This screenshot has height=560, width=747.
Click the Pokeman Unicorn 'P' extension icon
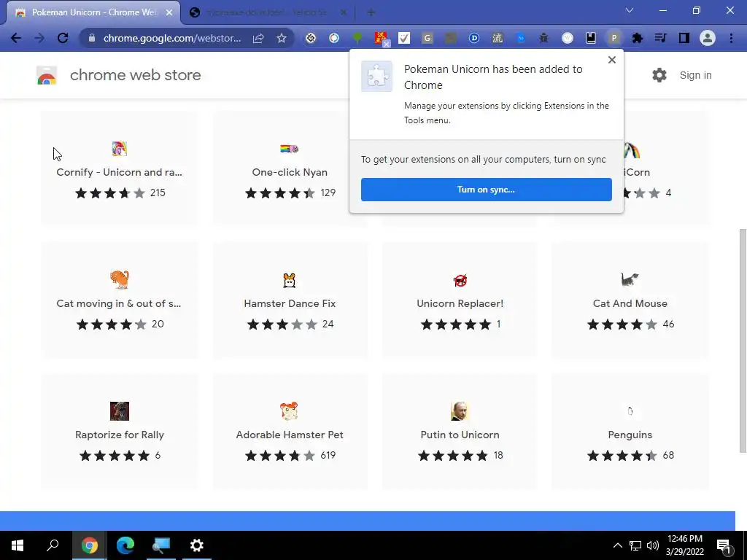coord(614,38)
